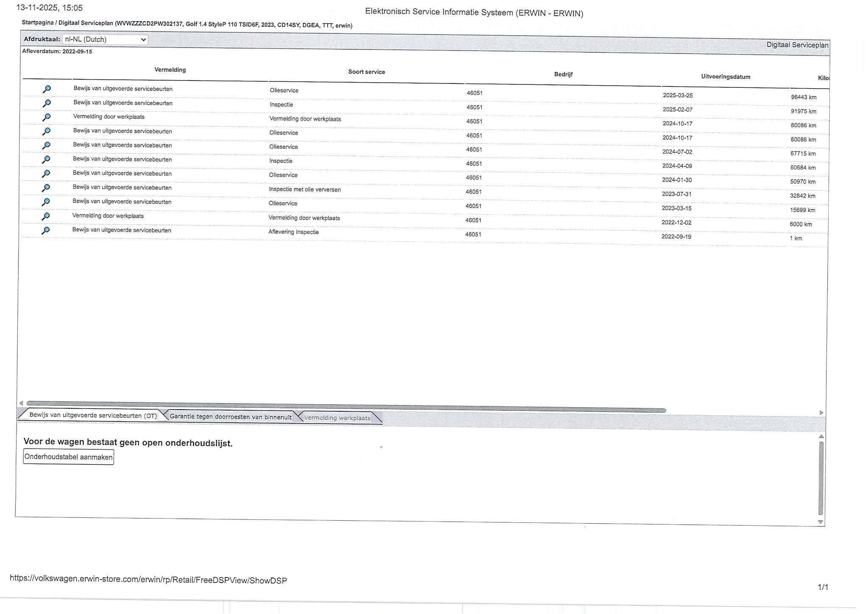Open the Inspectie met olie verversen record
The image size is (868, 614).
click(x=46, y=187)
